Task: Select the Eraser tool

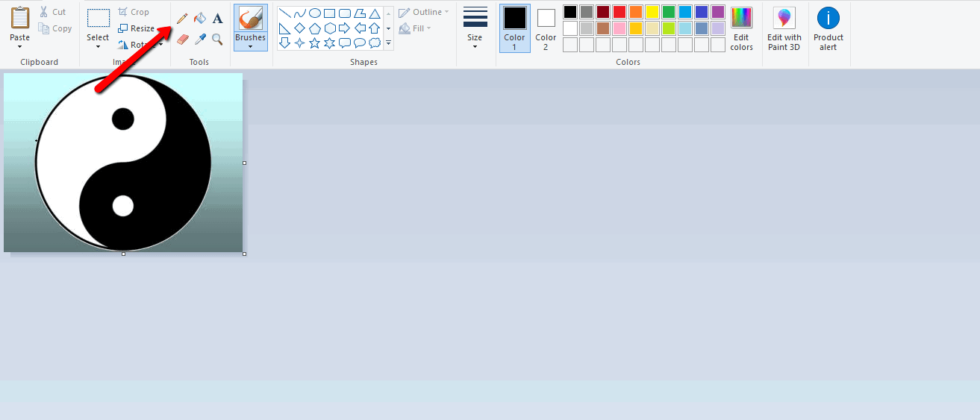Action: (x=182, y=39)
